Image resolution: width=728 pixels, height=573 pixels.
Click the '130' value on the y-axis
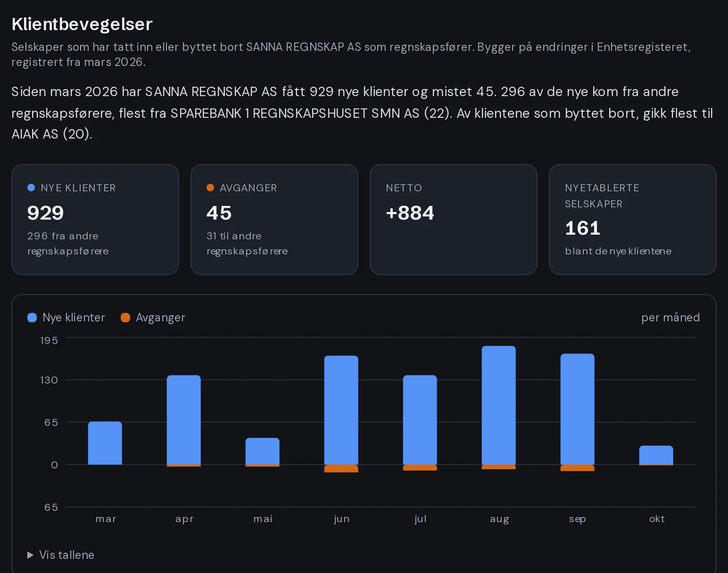[x=49, y=380]
